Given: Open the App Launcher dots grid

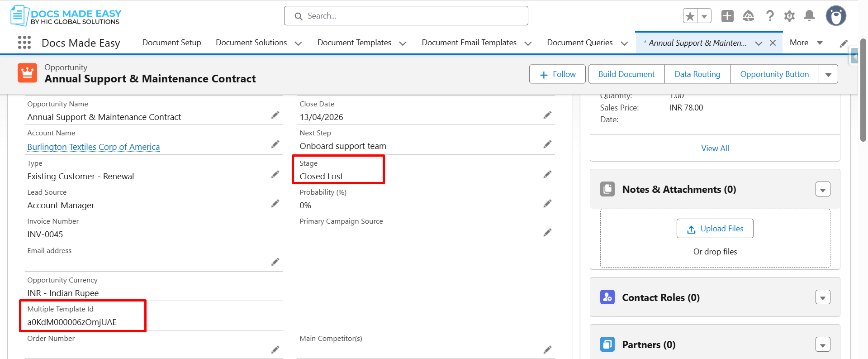Looking at the screenshot, I should pyautogui.click(x=24, y=43).
